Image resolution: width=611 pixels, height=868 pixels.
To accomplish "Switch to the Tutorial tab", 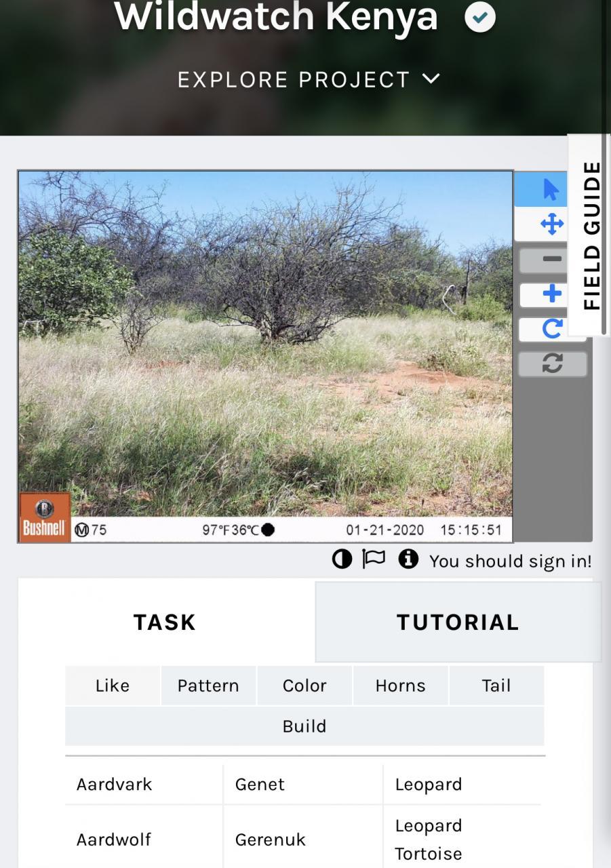I will click(x=458, y=622).
